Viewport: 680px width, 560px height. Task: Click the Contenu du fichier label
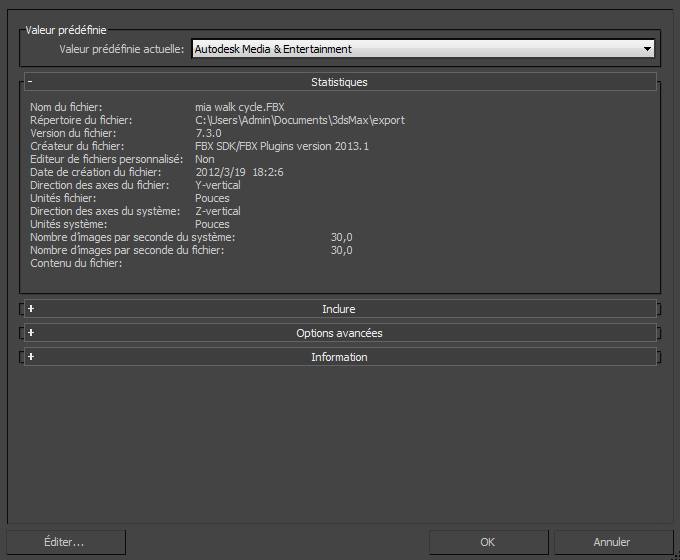point(76,263)
